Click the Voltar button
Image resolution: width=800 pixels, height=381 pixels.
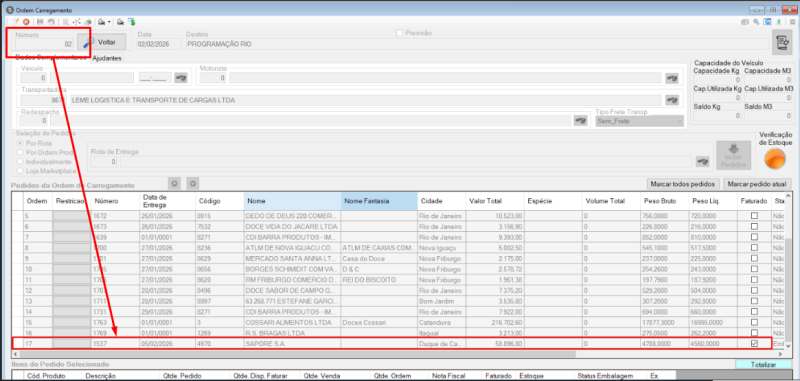click(102, 42)
